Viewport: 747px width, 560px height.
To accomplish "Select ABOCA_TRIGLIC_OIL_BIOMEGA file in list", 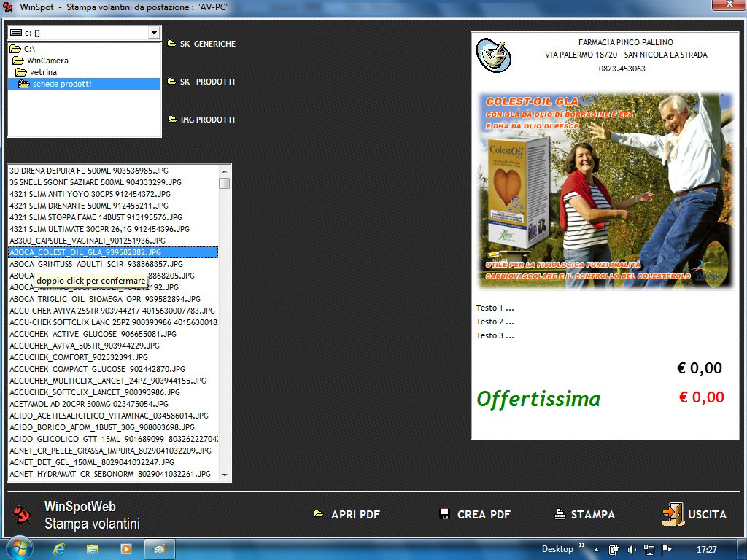I will [105, 299].
